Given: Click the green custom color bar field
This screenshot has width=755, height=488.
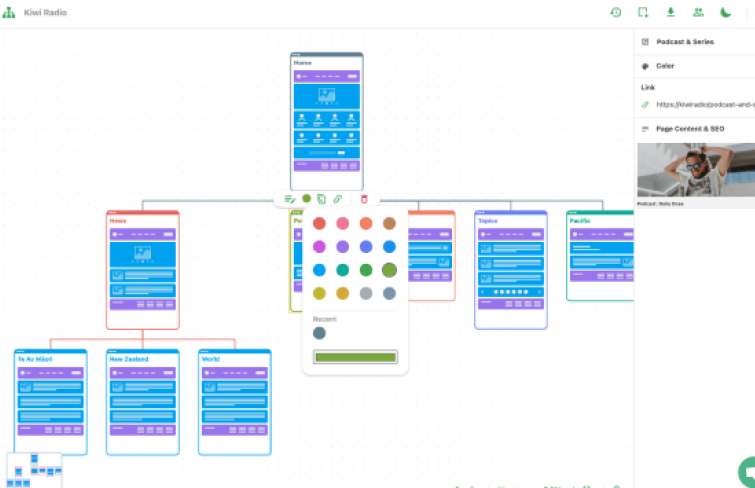Looking at the screenshot, I should point(355,357).
